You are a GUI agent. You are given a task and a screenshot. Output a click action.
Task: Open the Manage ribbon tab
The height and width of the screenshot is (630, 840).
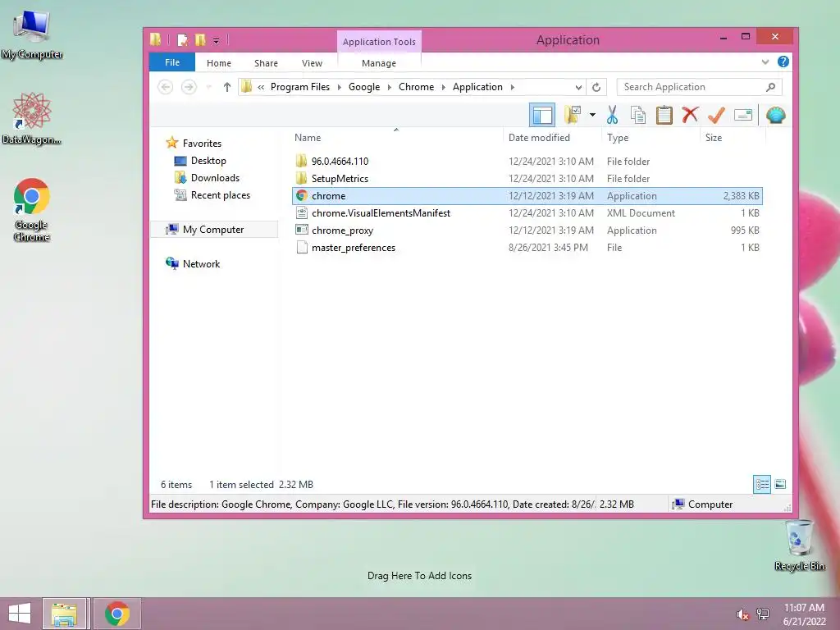click(x=379, y=62)
